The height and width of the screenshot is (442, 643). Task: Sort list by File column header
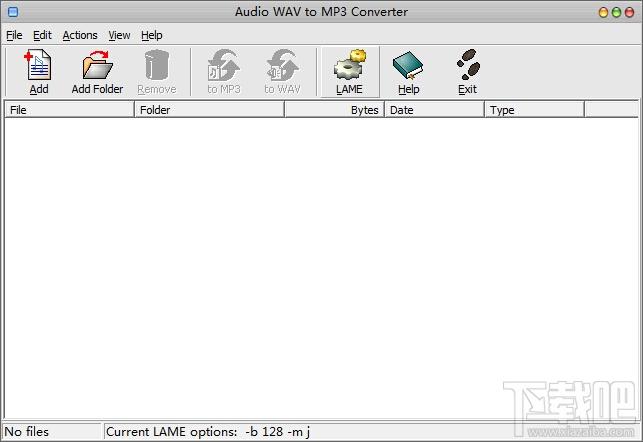click(70, 110)
